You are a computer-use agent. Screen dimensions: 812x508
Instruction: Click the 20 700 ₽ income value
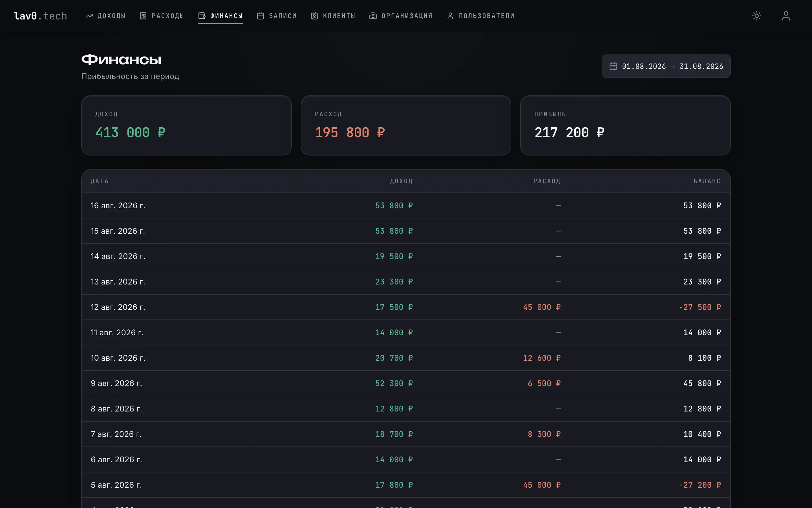click(394, 358)
